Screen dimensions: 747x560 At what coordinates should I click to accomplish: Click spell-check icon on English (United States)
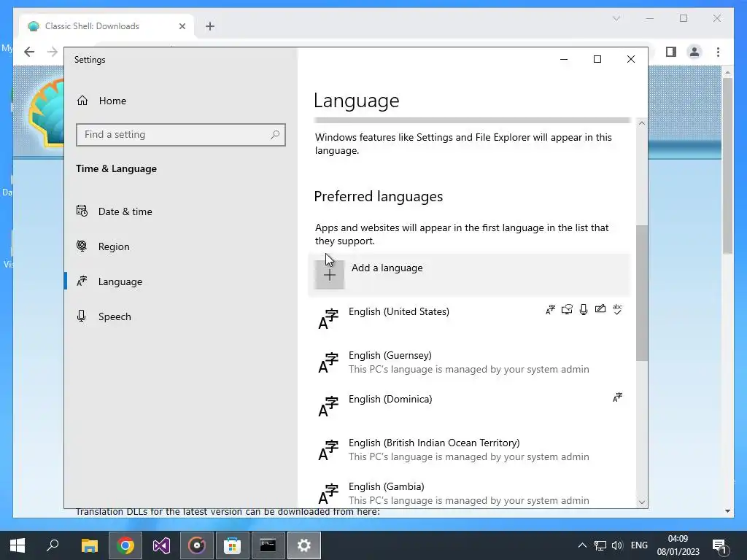click(x=617, y=309)
